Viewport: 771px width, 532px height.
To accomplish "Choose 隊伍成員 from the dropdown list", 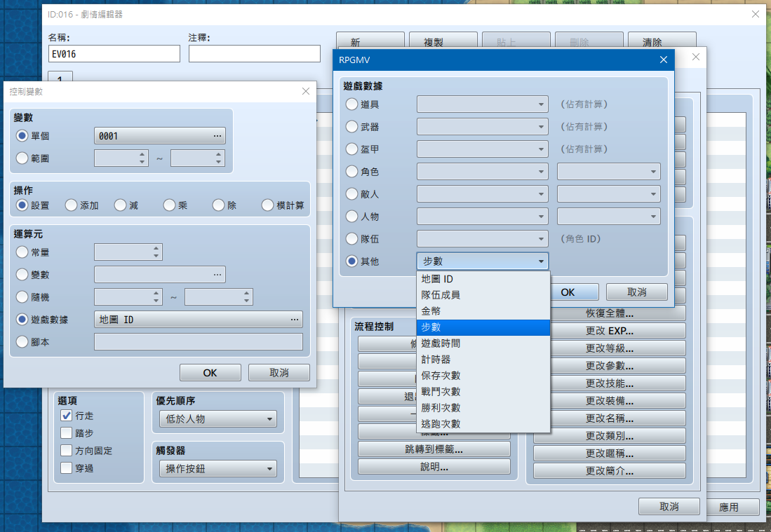I will (x=483, y=294).
